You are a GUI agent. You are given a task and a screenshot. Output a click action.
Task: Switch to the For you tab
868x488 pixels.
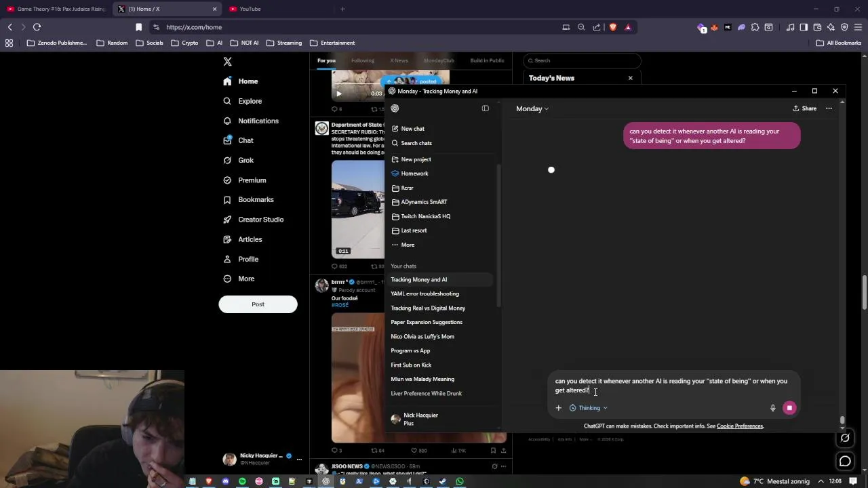[x=326, y=60]
